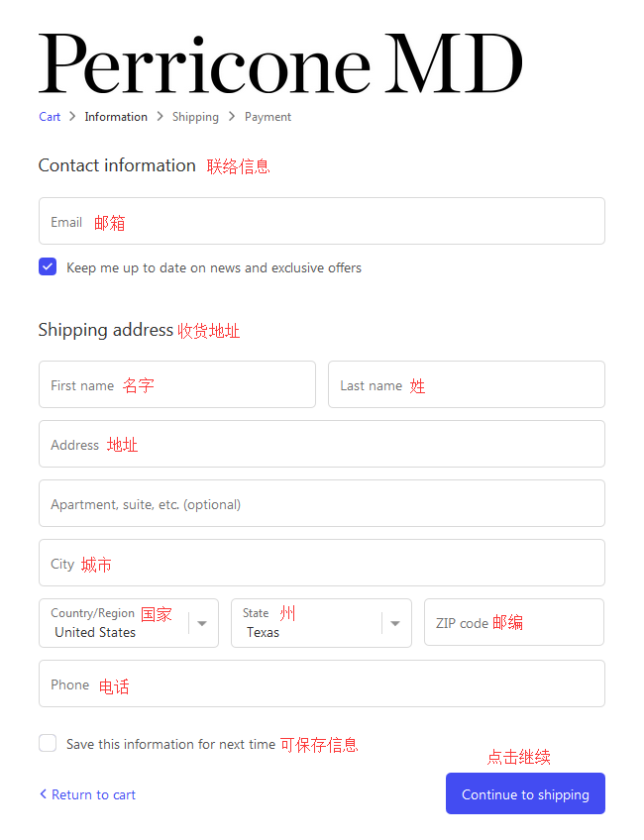Click the Cart breadcrumb link
This screenshot has height=840, width=644.
click(50, 117)
